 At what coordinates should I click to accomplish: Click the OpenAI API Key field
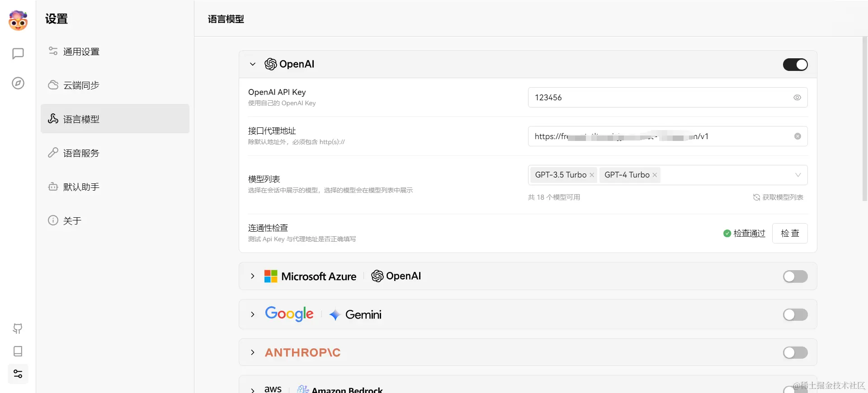(668, 98)
